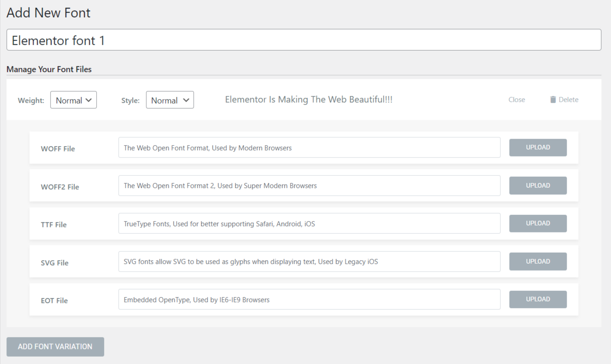Focus the font title field 'Elementor font 1'
Viewport: 611px width, 364px height.
[x=304, y=40]
